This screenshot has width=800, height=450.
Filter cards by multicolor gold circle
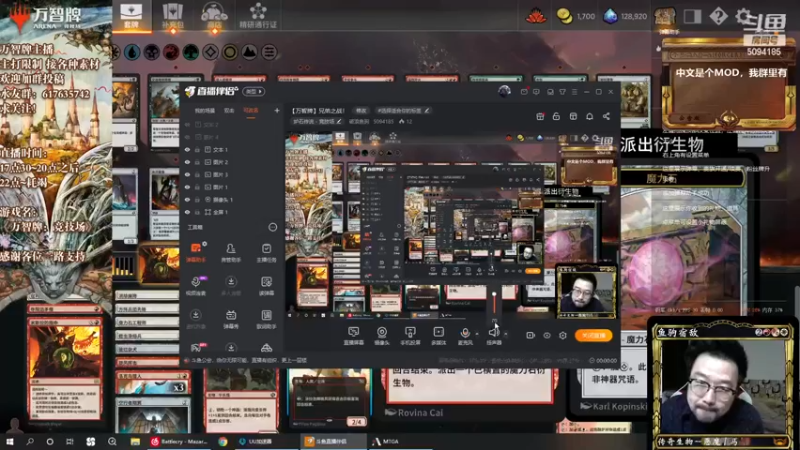pos(230,52)
